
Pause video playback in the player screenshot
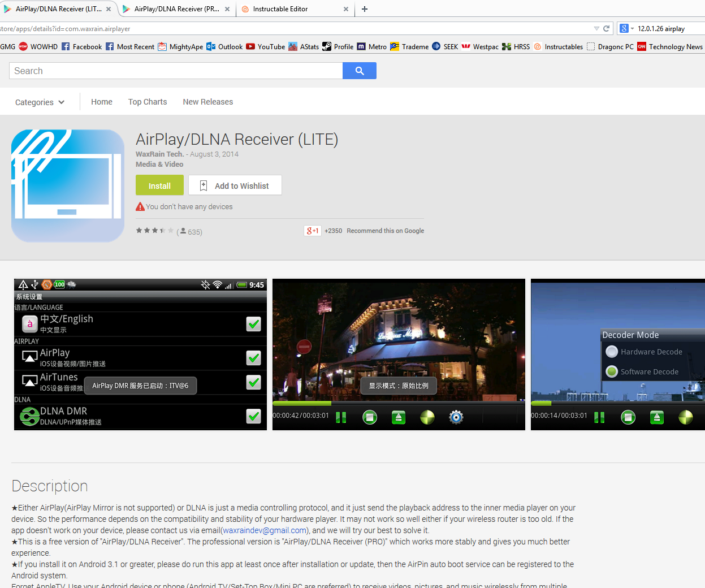341,417
